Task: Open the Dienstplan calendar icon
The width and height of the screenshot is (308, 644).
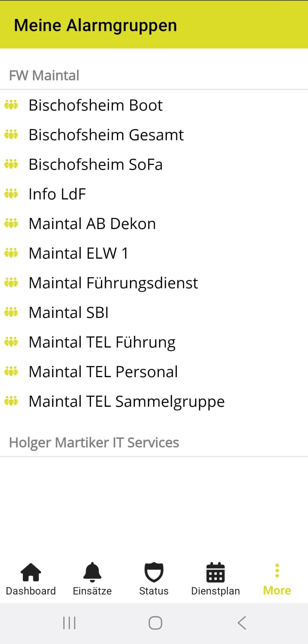Action: (x=215, y=572)
